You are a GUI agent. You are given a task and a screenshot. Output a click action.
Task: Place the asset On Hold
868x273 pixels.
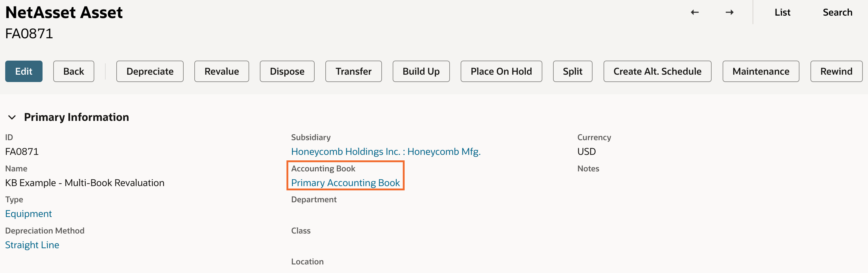[x=501, y=71]
